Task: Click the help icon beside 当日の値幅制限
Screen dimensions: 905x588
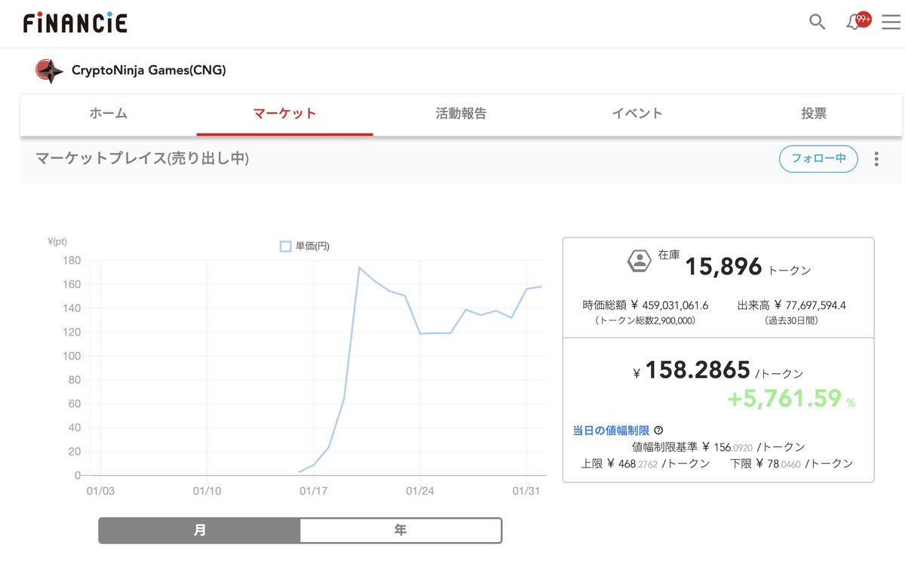Action: point(658,430)
